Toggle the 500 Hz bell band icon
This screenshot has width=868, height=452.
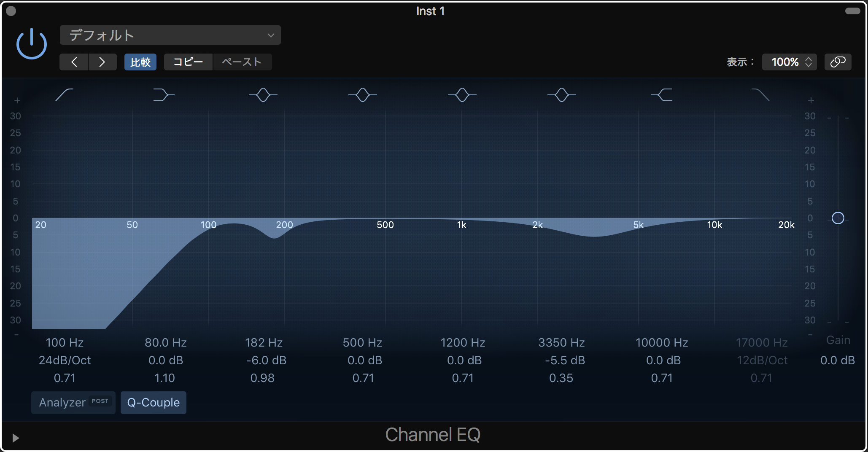(363, 95)
